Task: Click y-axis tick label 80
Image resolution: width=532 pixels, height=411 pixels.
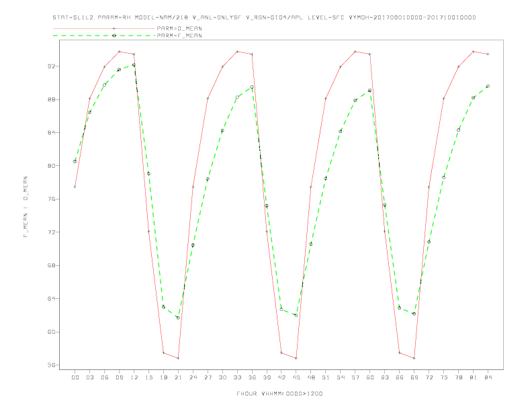Action: tap(51, 166)
